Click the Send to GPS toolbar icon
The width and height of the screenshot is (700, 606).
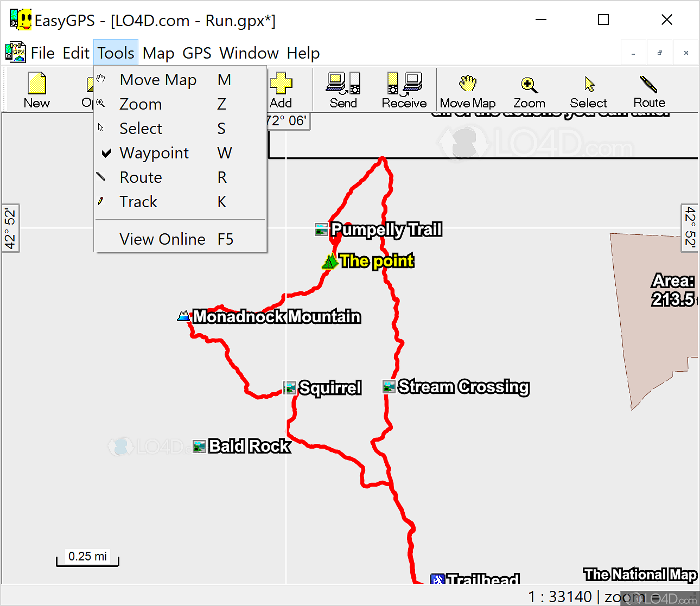tap(343, 90)
